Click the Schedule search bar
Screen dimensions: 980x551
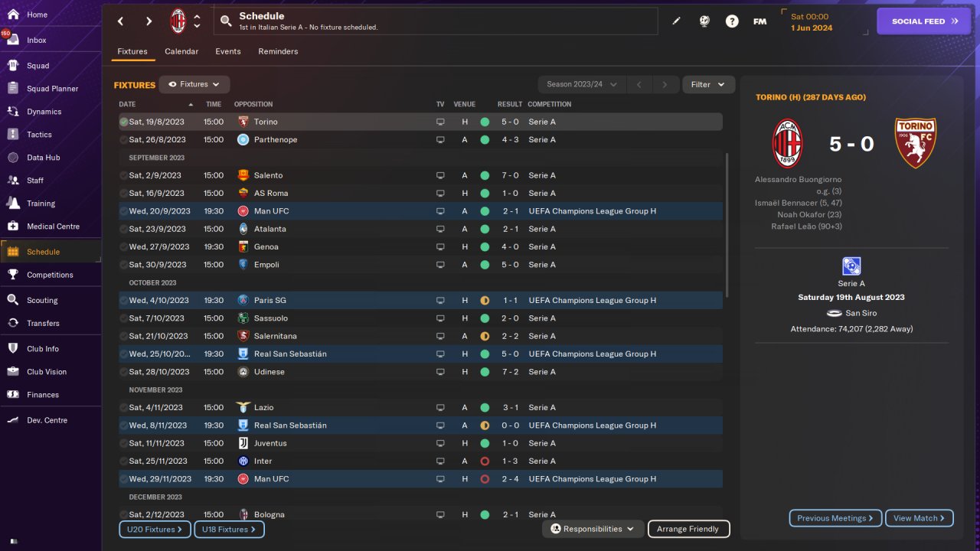click(436, 21)
